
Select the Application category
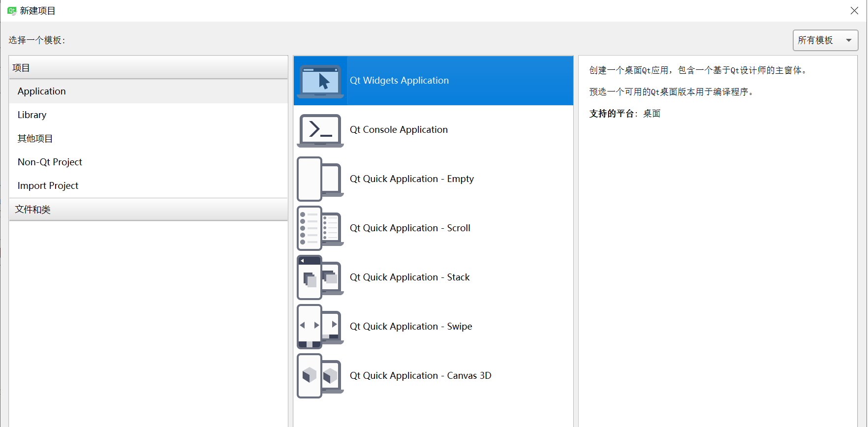coord(148,91)
